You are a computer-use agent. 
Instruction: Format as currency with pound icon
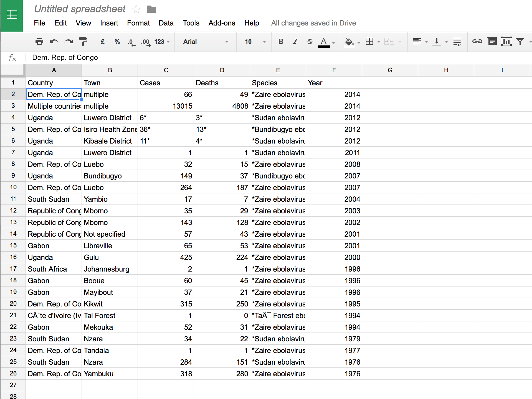point(103,42)
